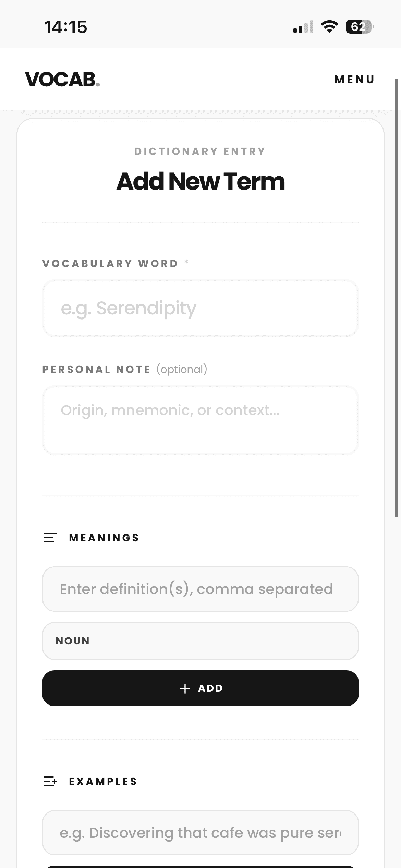Click the Meanings list icon

click(x=50, y=538)
